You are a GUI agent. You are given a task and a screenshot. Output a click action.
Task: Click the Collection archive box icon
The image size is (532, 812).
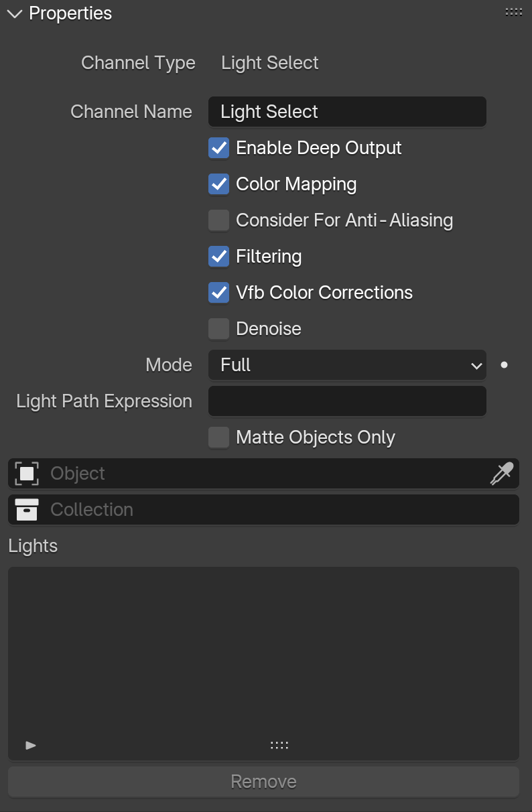point(27,510)
